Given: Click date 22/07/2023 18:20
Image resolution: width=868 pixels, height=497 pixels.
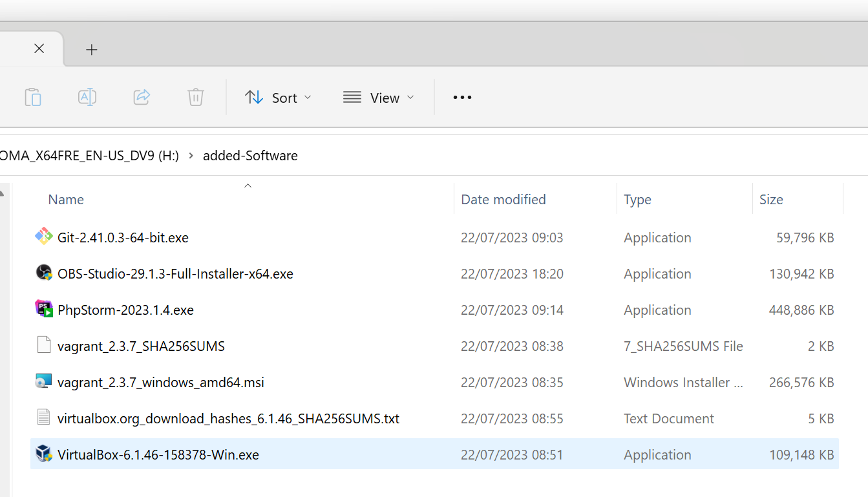Looking at the screenshot, I should tap(512, 274).
